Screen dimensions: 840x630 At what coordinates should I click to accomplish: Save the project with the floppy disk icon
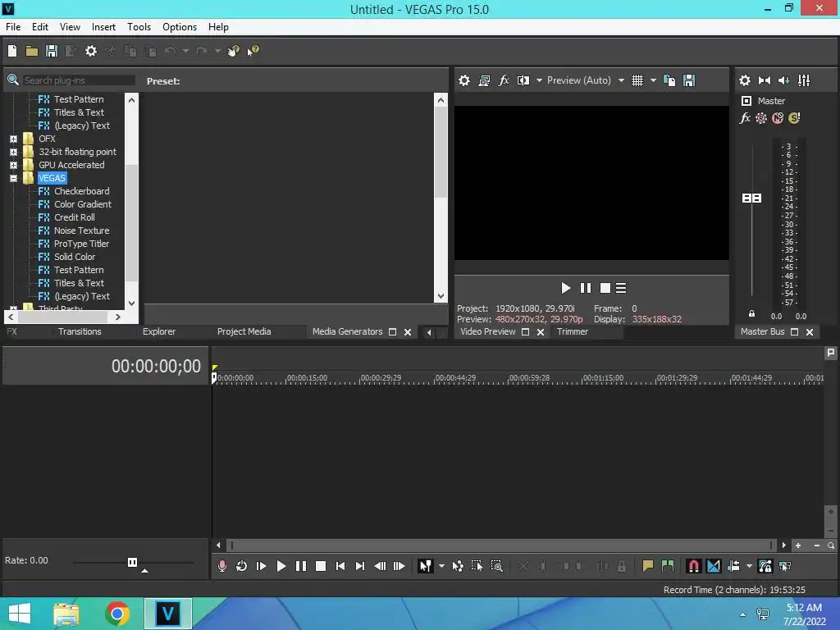coord(52,51)
